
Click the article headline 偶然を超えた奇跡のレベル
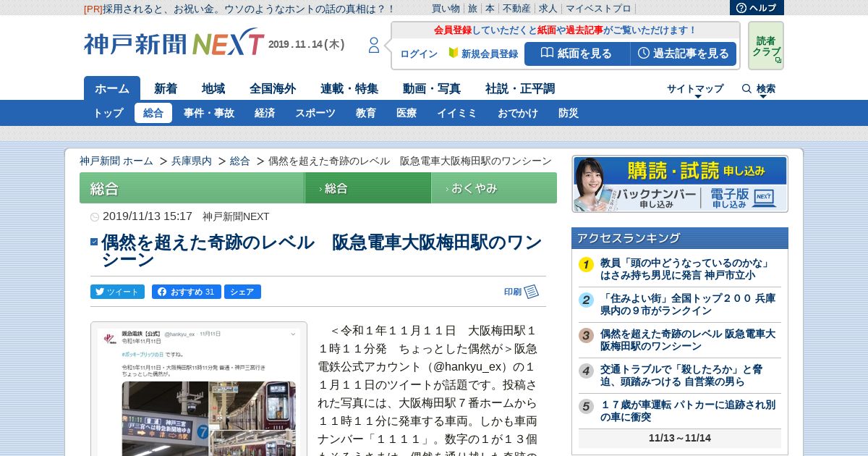pyautogui.click(x=321, y=250)
